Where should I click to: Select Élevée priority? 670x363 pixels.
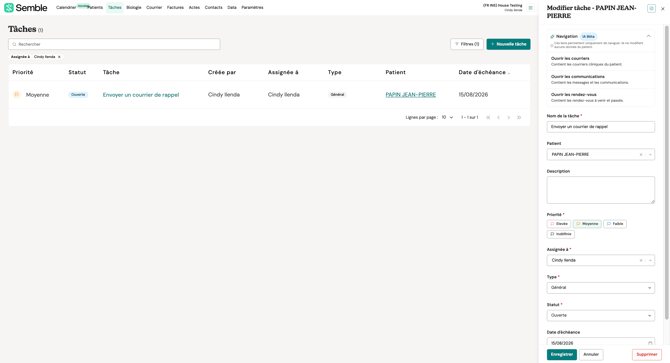point(558,224)
